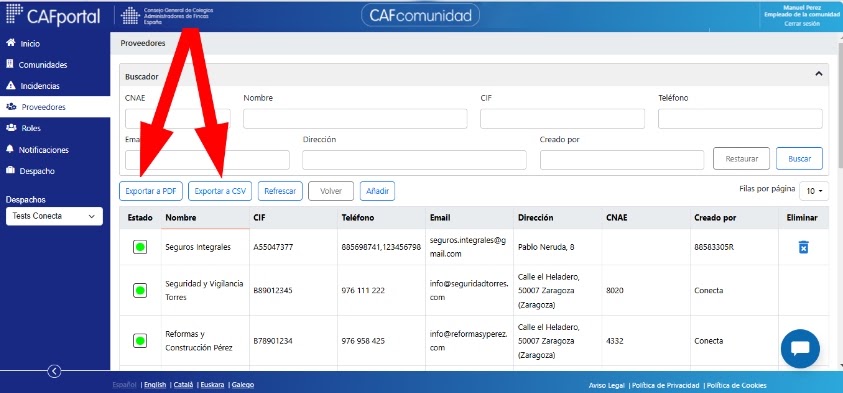The width and height of the screenshot is (843, 393).
Task: Delete the Seguros Integrales provider via trash icon
Action: [x=803, y=247]
